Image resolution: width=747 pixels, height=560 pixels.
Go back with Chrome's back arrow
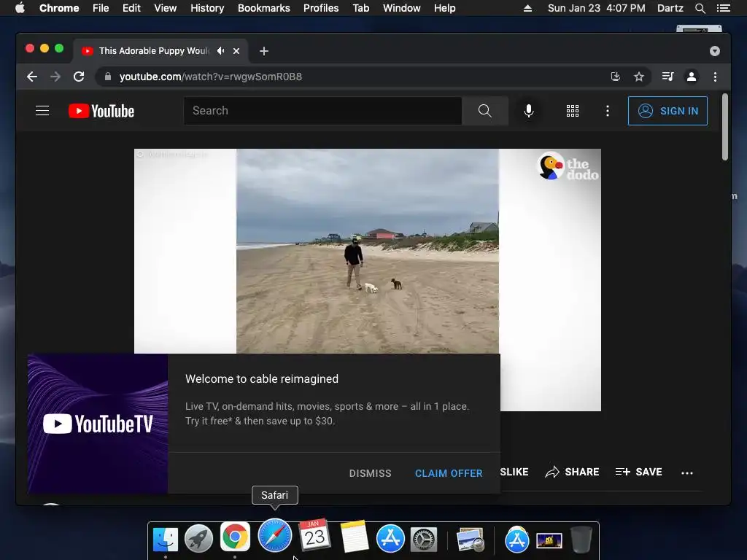(32, 77)
